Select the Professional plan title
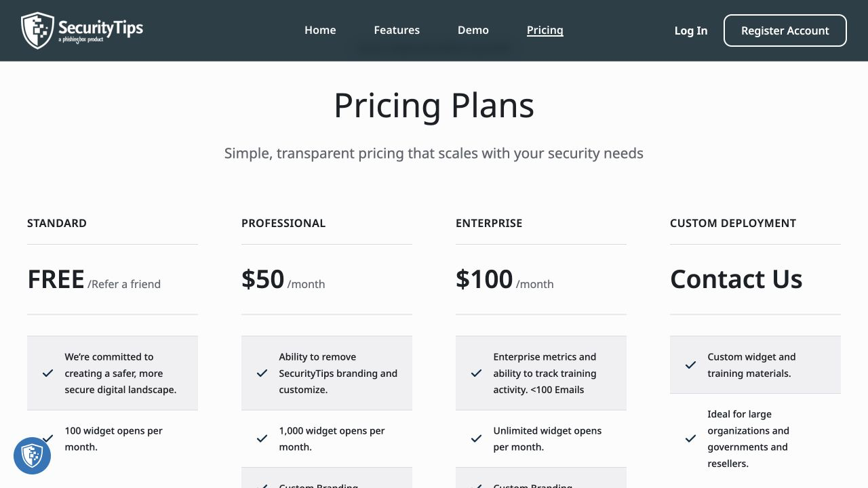This screenshot has width=868, height=488. (x=283, y=223)
